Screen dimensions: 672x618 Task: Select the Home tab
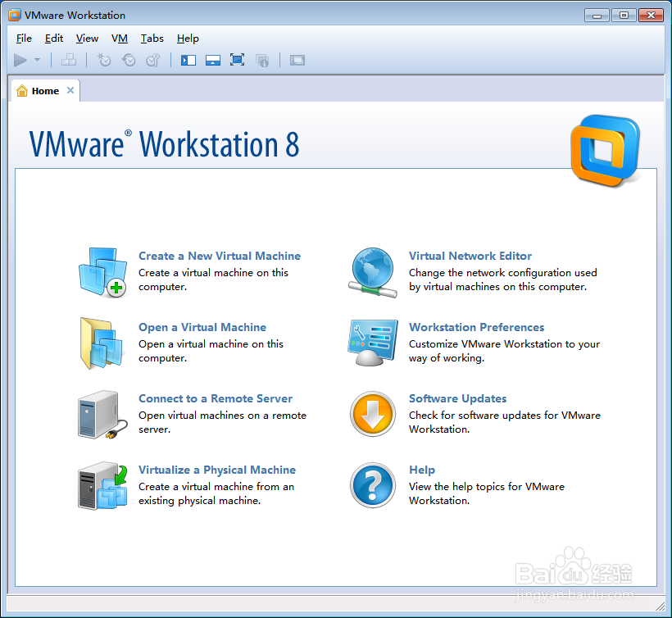45,91
